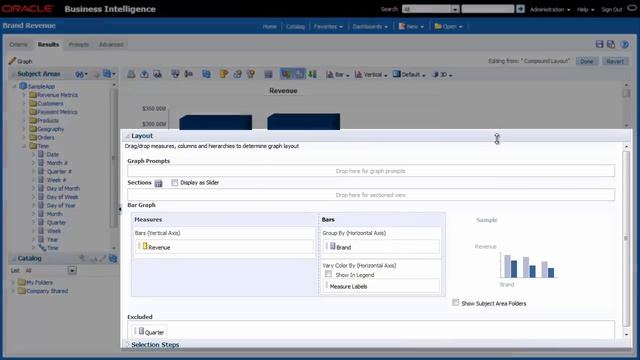
Task: Open the Dashboards menu
Action: tap(370, 27)
